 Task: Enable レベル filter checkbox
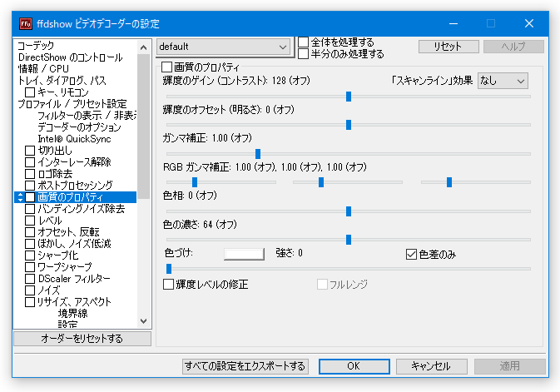(30, 221)
